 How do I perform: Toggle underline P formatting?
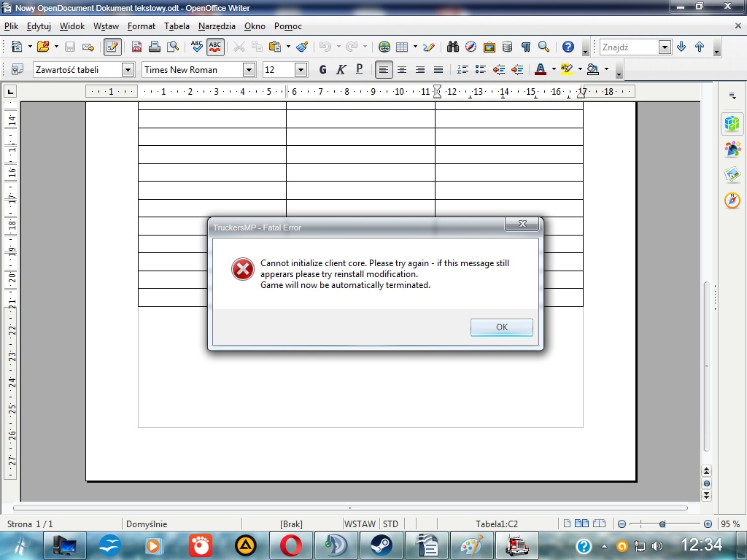point(359,69)
